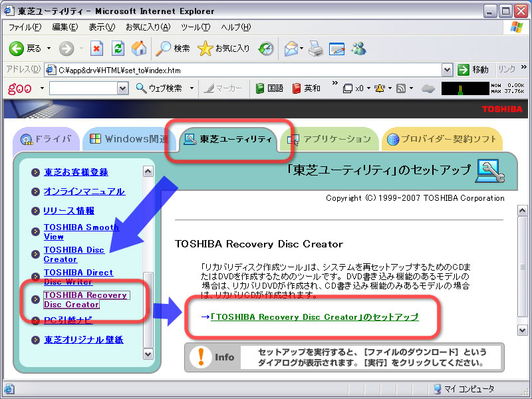Screen dimensions: 532x399
Task: Open the 東芝オリジナル壁紙 link
Action: point(84,340)
